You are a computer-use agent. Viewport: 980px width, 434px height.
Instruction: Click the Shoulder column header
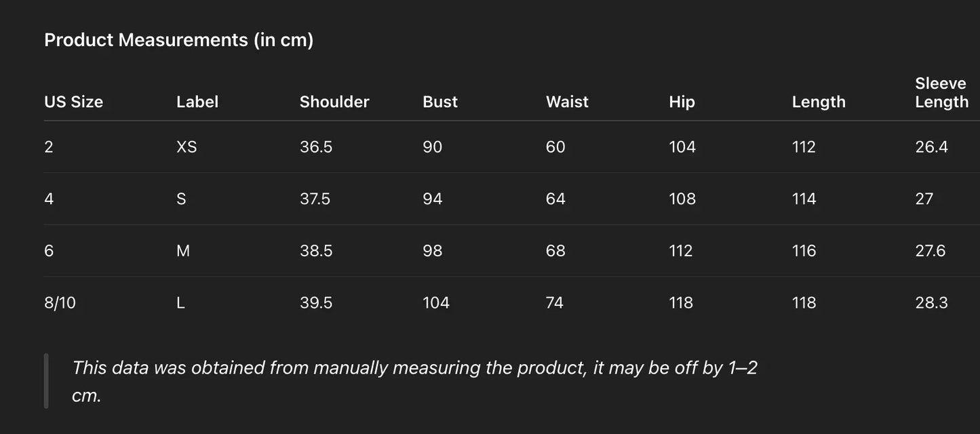click(334, 102)
